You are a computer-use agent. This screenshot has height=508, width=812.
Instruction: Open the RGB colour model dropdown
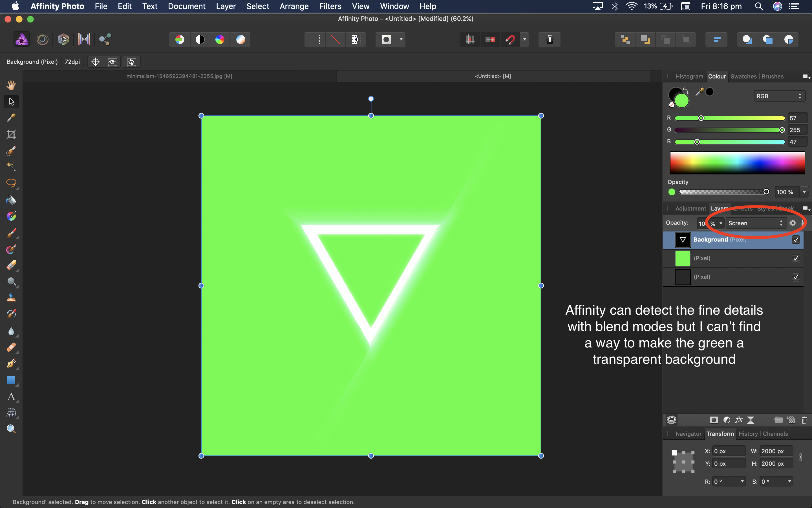pyautogui.click(x=779, y=96)
